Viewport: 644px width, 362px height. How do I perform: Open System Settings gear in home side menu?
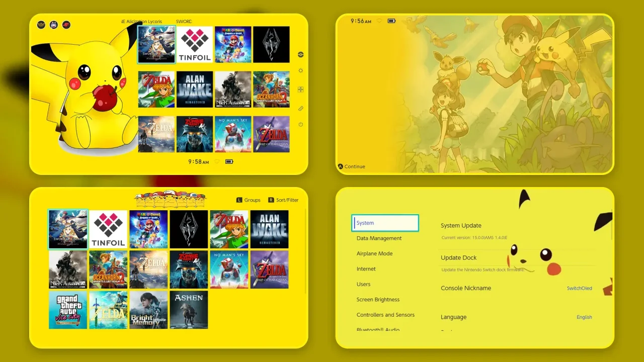301,71
